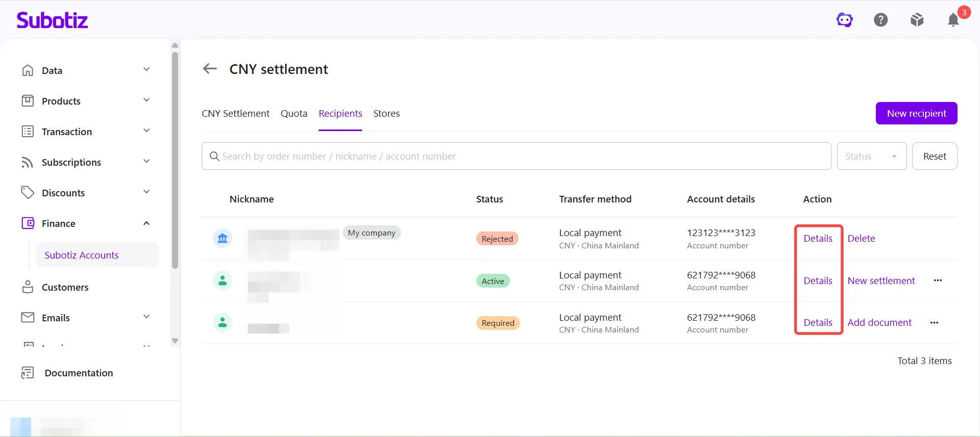980x437 pixels.
Task: Click the Products sidebar icon
Action: (x=28, y=101)
